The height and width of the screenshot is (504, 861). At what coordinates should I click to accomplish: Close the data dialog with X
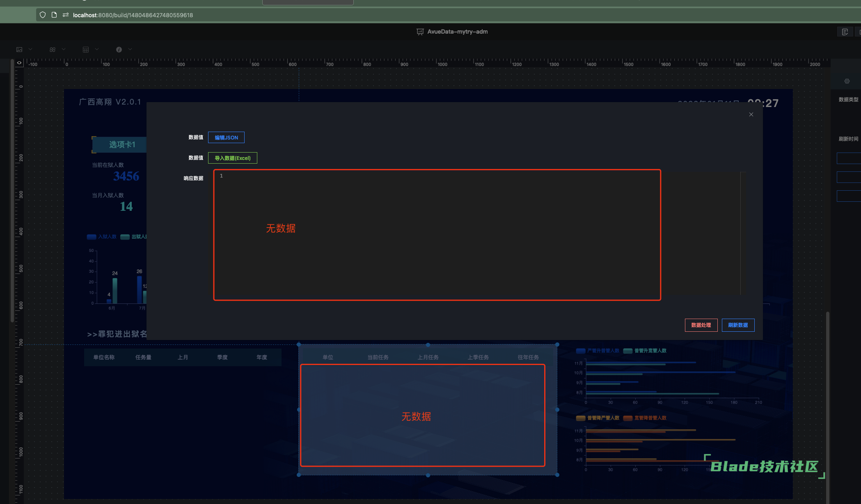751,114
